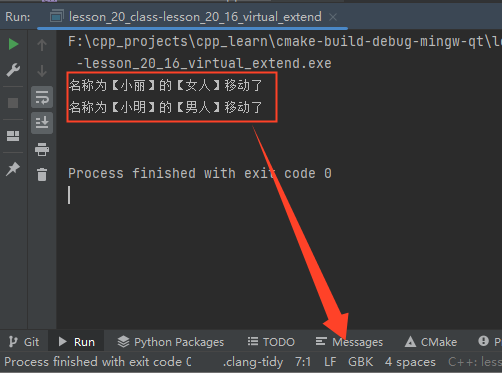Toggle soft-wrap for console output
Image resolution: width=502 pixels, height=373 pixels.
(42, 97)
